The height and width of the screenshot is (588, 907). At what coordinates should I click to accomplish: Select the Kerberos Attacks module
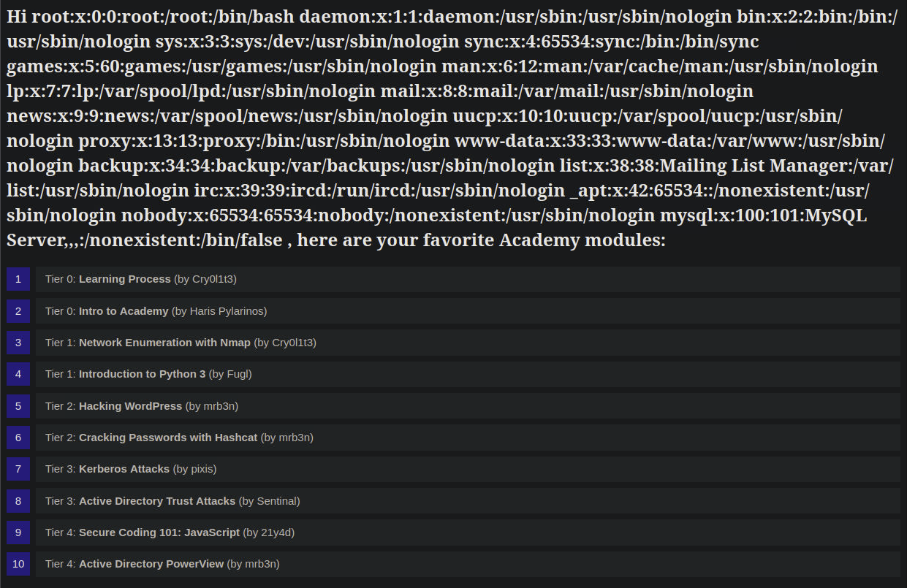[x=124, y=469]
